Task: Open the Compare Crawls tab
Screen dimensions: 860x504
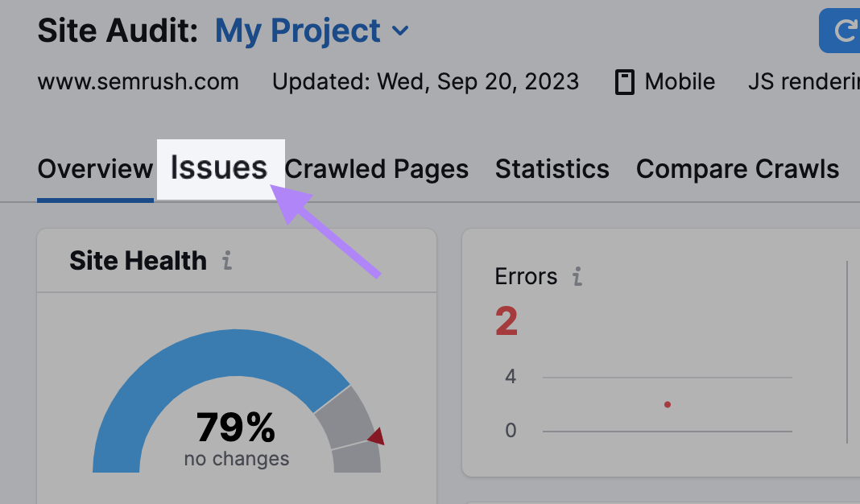Action: pos(738,169)
